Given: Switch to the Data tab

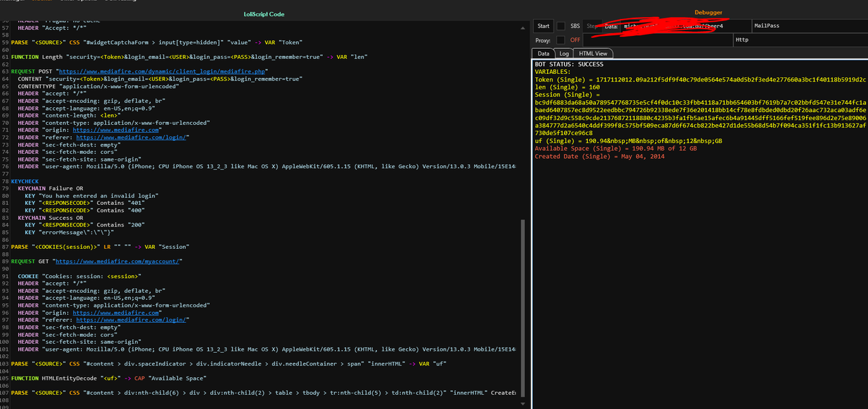Looking at the screenshot, I should coord(543,53).
